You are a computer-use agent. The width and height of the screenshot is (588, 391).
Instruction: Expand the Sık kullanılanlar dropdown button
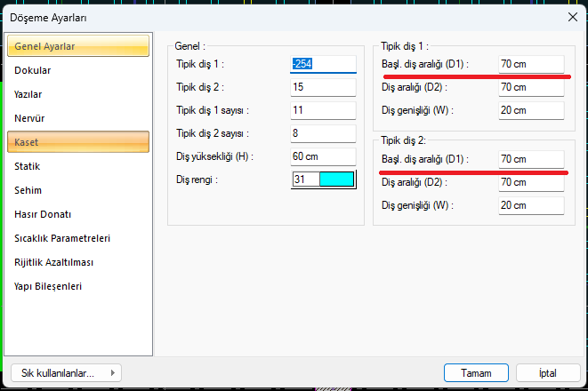(67, 372)
